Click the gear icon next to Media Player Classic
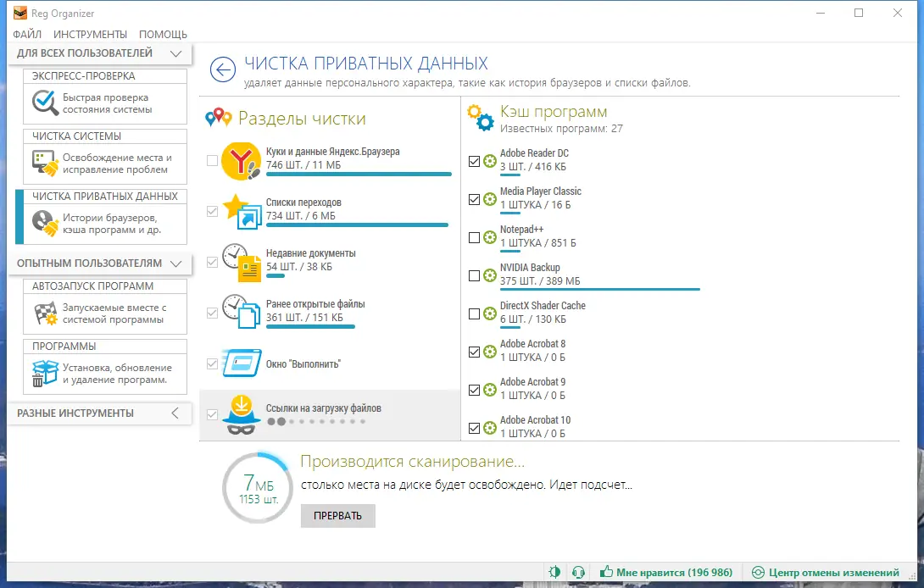This screenshot has height=588, width=924. tap(490, 199)
